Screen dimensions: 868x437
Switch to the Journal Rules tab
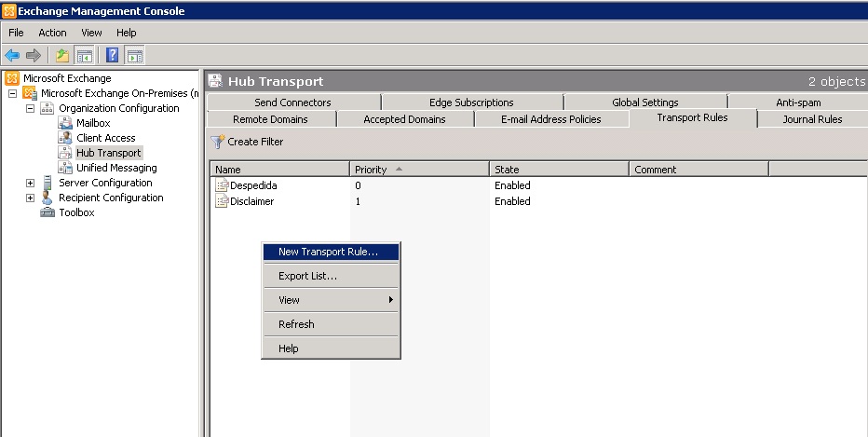pyautogui.click(x=812, y=119)
